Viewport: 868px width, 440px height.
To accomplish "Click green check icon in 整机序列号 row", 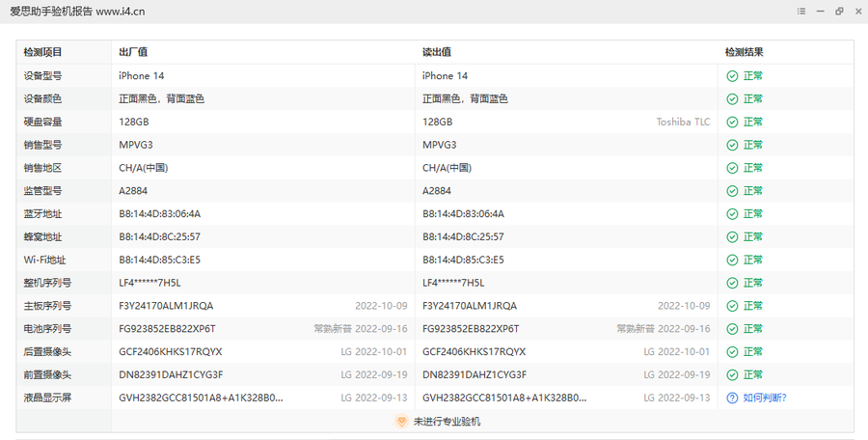I will tap(732, 283).
